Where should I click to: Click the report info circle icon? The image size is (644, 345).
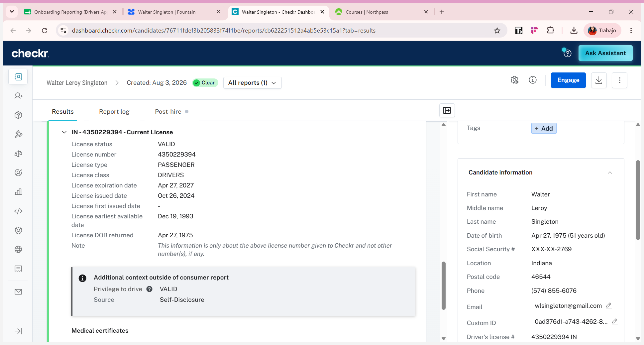click(x=533, y=80)
